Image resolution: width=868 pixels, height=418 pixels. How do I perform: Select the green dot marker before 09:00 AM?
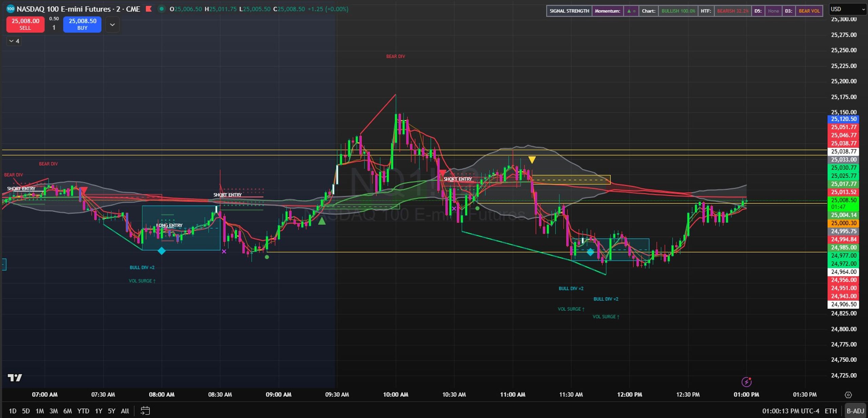pos(267,257)
